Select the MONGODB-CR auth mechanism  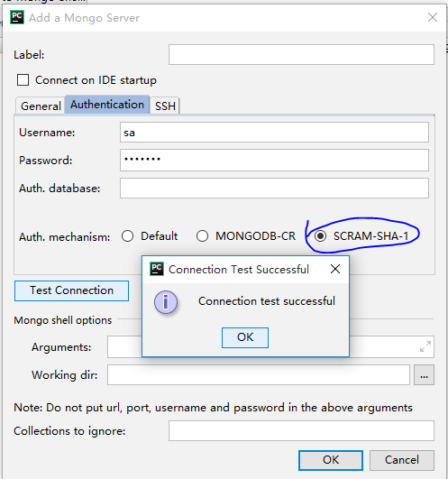pyautogui.click(x=202, y=236)
